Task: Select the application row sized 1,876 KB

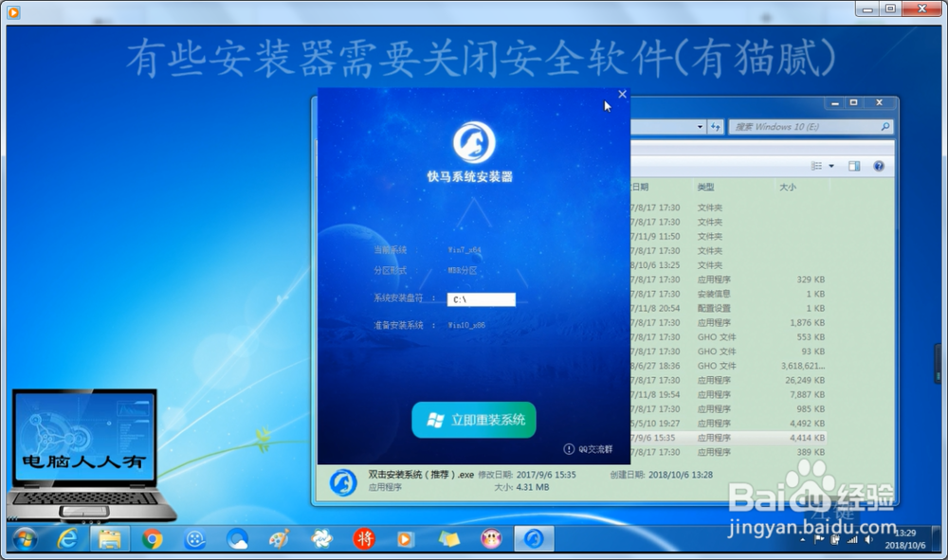Action: coord(728,322)
